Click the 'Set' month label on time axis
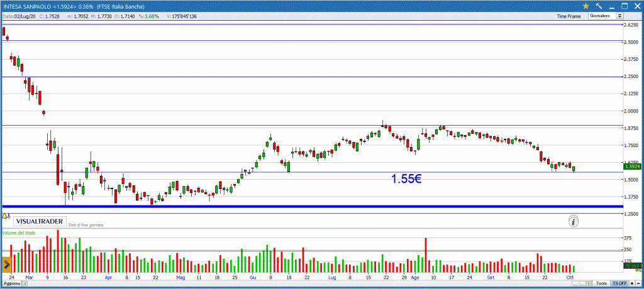The height and width of the screenshot is (289, 644). pyautogui.click(x=491, y=277)
